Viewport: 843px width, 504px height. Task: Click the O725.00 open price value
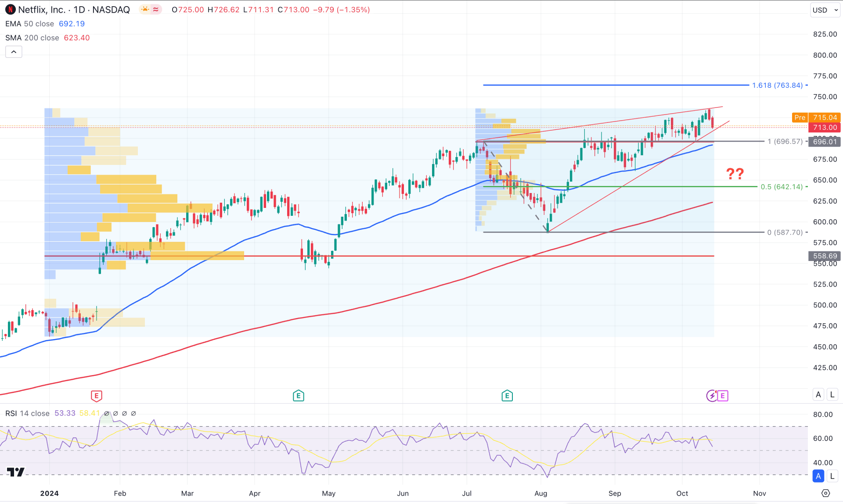(x=188, y=10)
